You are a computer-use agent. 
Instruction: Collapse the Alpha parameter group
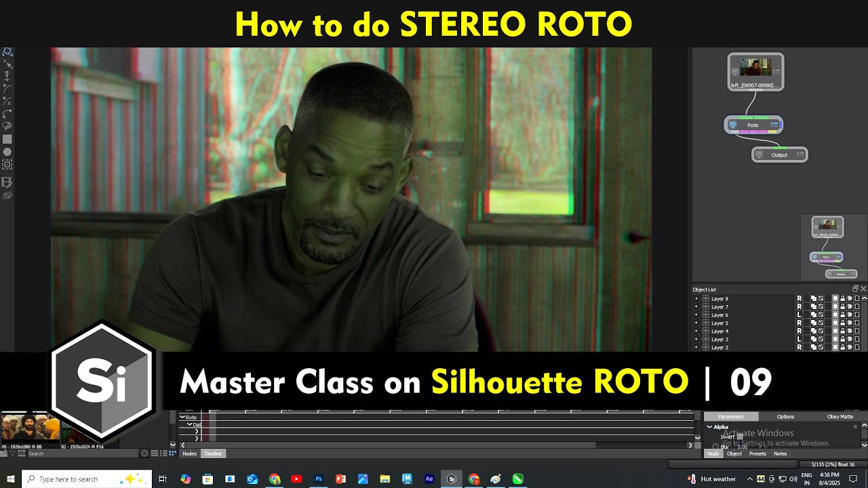(x=709, y=427)
